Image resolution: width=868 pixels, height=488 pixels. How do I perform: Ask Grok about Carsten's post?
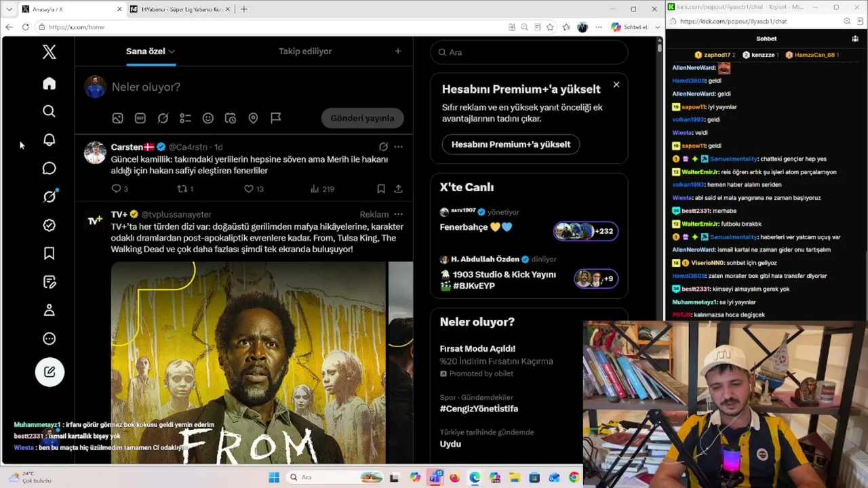383,146
